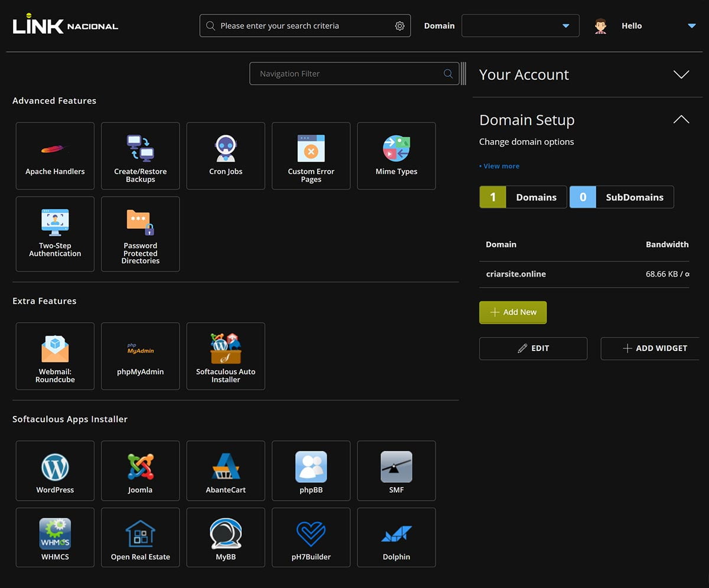Open the Apache Handlers icon
The height and width of the screenshot is (588, 709).
[55, 156]
